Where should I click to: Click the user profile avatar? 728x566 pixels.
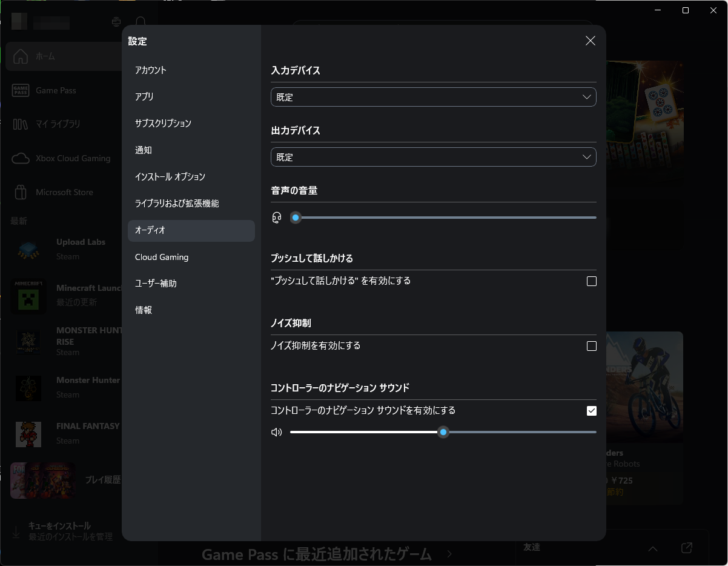point(19,21)
